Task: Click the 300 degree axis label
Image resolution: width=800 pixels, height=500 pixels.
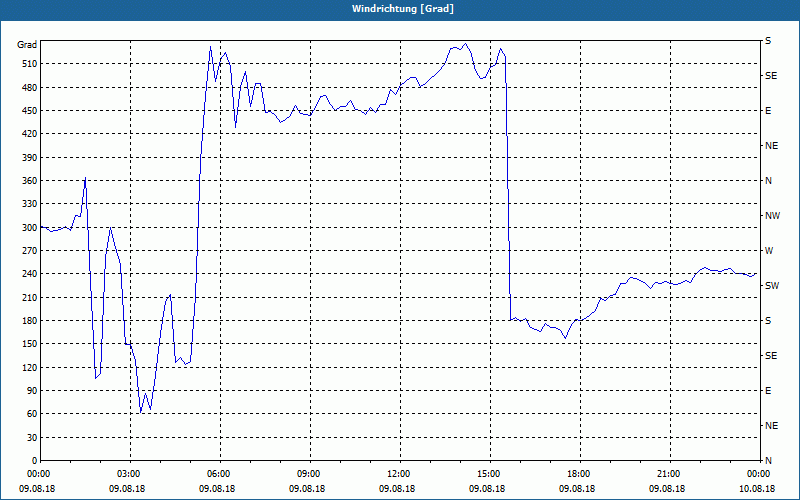Action: 30,228
